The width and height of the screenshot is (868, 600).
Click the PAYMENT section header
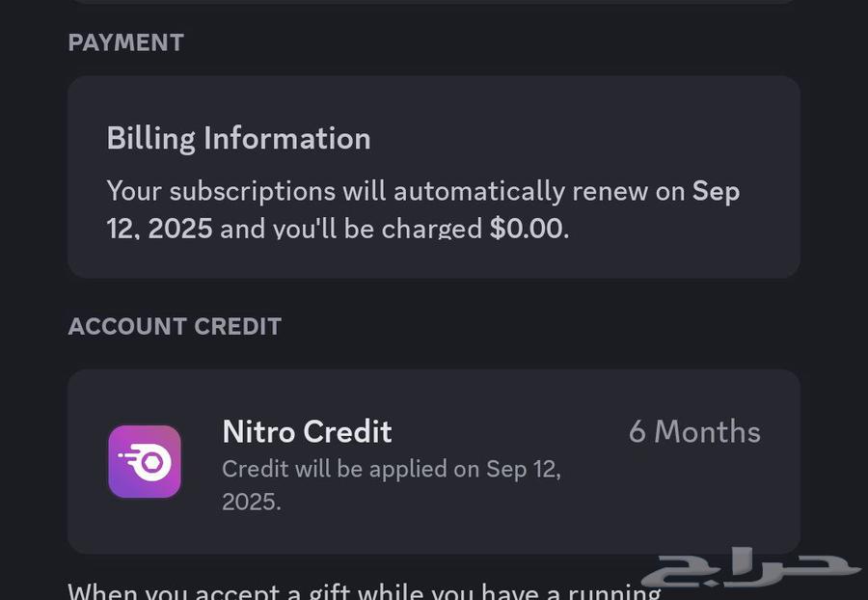(x=125, y=42)
